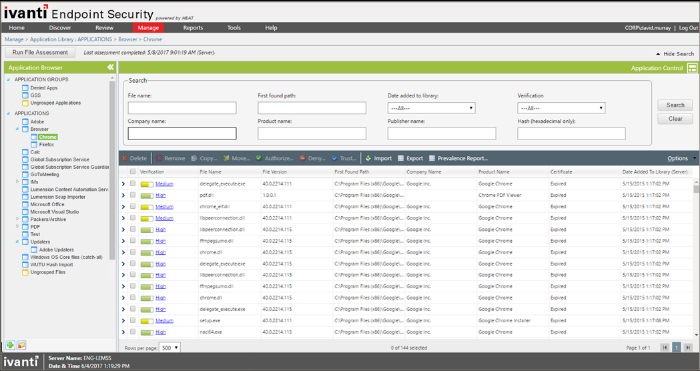Select the Calc application icon
700x371 pixels.
[x=25, y=152]
